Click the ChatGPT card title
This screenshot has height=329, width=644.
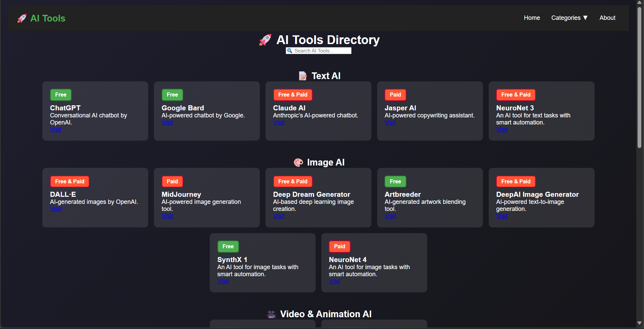tap(65, 108)
